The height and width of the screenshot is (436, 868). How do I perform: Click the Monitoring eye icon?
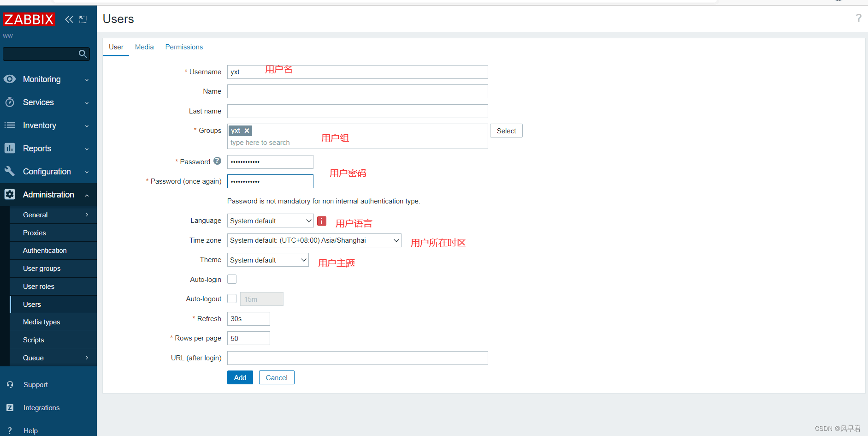point(10,79)
